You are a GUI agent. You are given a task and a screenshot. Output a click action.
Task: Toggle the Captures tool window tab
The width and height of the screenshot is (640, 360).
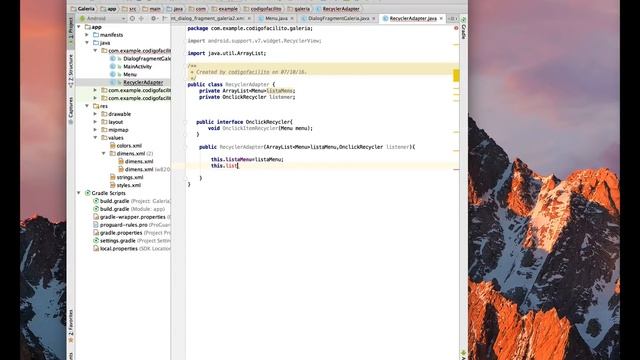[x=71, y=110]
